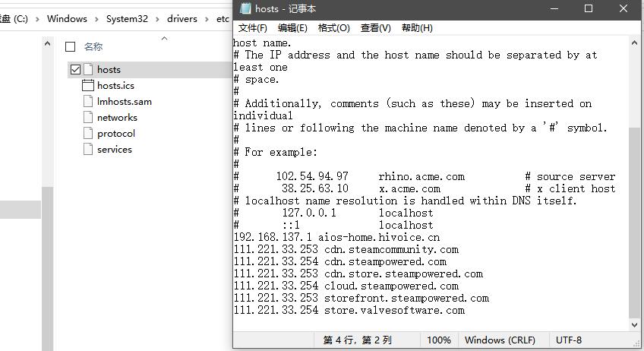Go to System32 folder in breadcrumb
Screen dimensions: 644x351
pyautogui.click(x=127, y=19)
